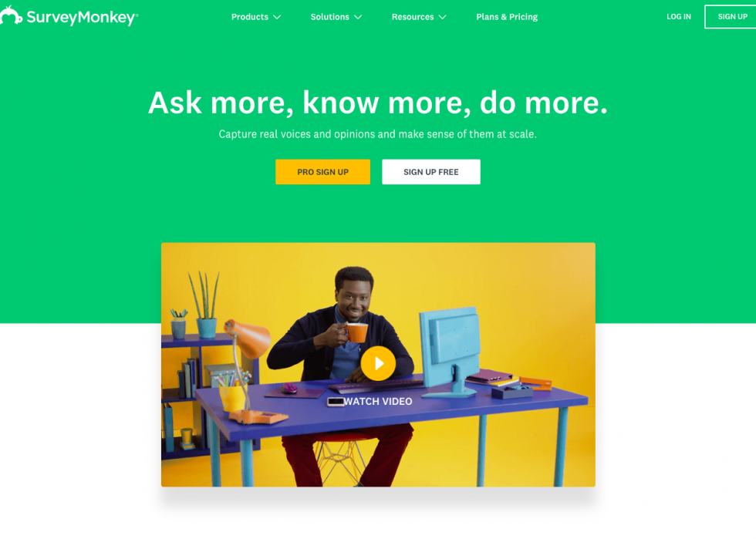Open the Products menu label

(250, 17)
